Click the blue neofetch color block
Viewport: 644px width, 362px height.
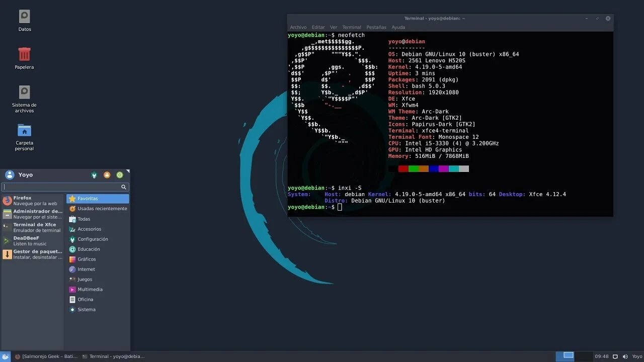pos(434,169)
